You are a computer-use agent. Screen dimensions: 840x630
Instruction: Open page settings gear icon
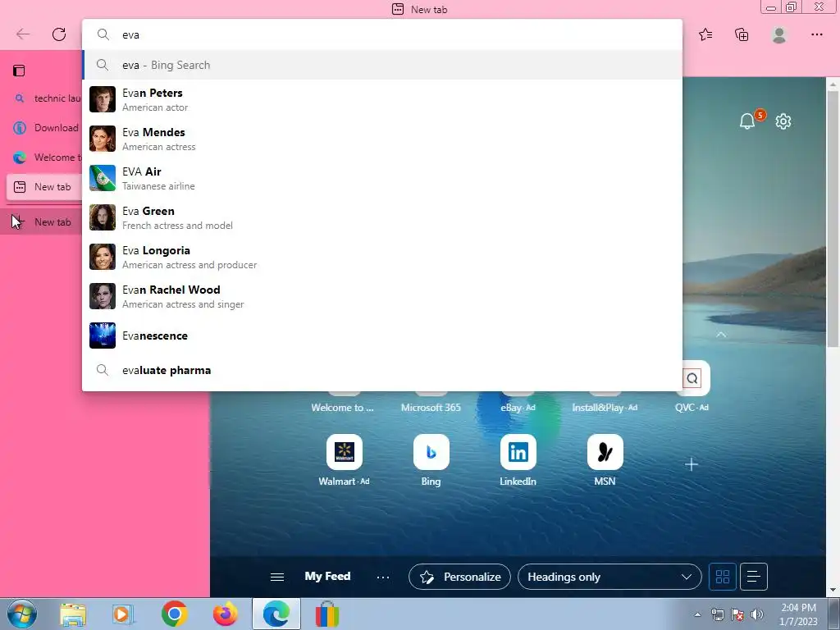783,121
